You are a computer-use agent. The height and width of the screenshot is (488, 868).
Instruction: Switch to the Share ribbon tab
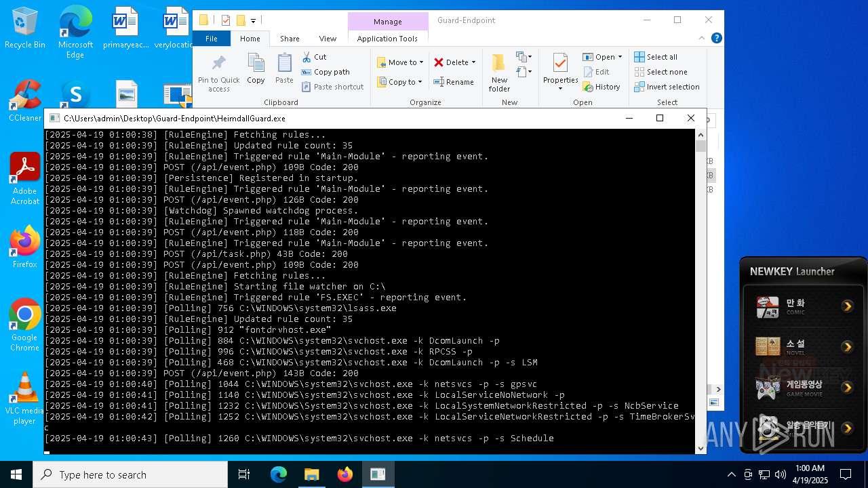(290, 39)
